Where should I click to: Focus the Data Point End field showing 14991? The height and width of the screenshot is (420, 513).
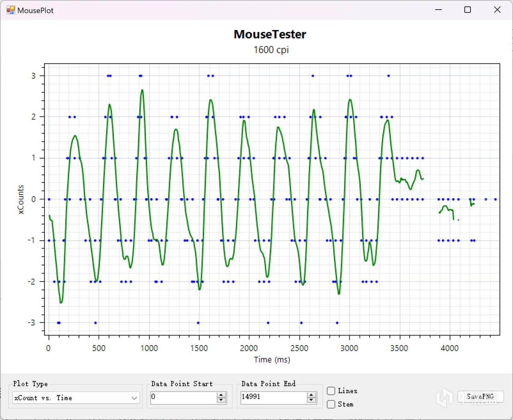click(274, 398)
